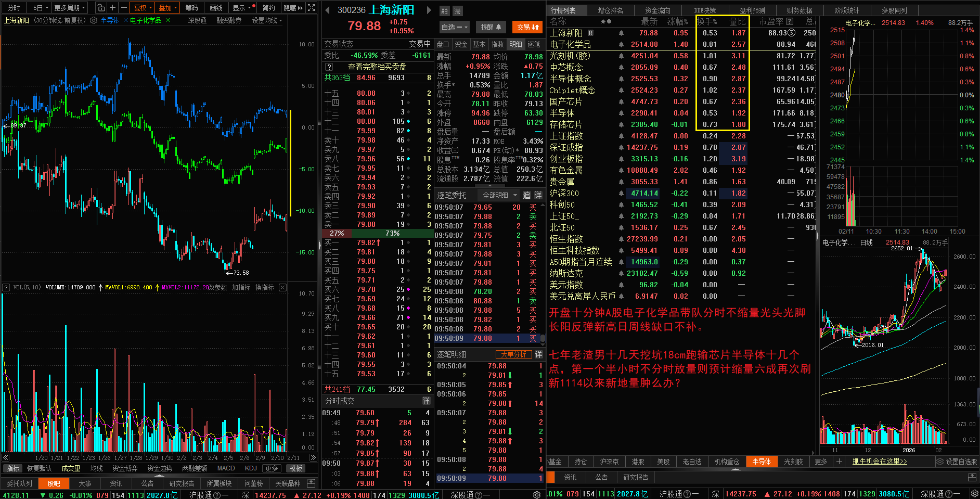
Task: Open the 叠加 overlay dropdown
Action: [x=168, y=8]
